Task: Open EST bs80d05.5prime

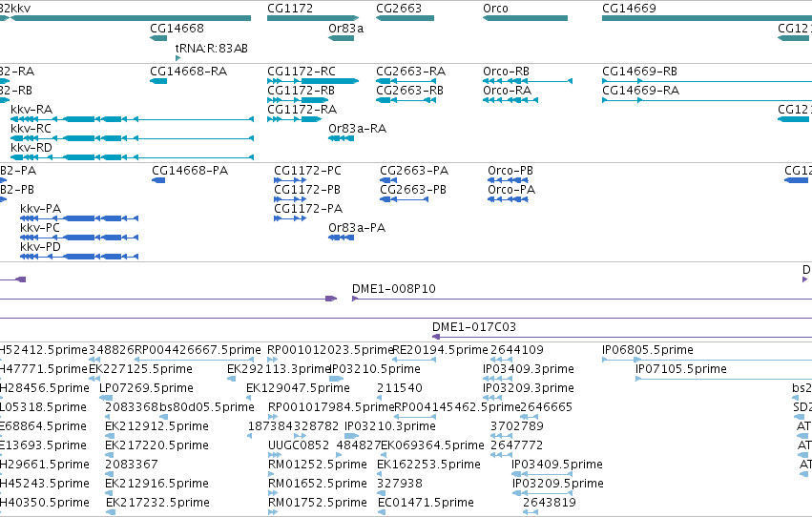Action: [x=207, y=408]
